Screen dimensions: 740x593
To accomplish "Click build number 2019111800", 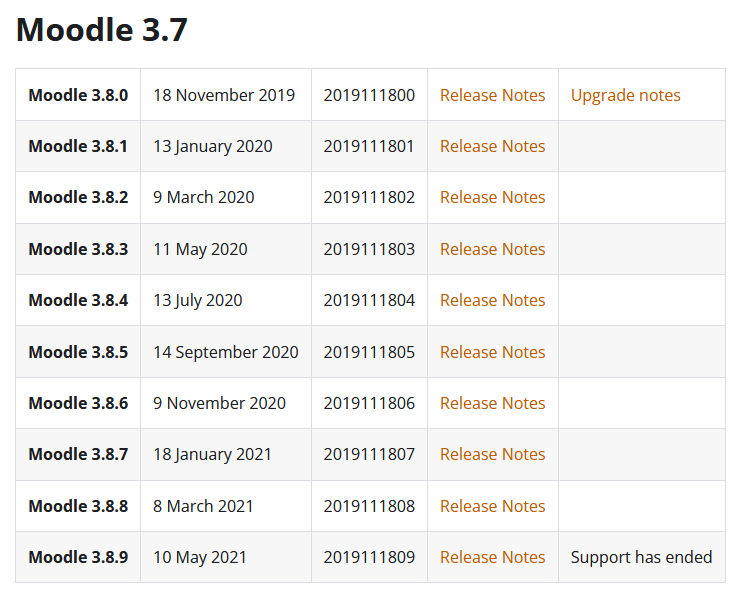I will 369,95.
